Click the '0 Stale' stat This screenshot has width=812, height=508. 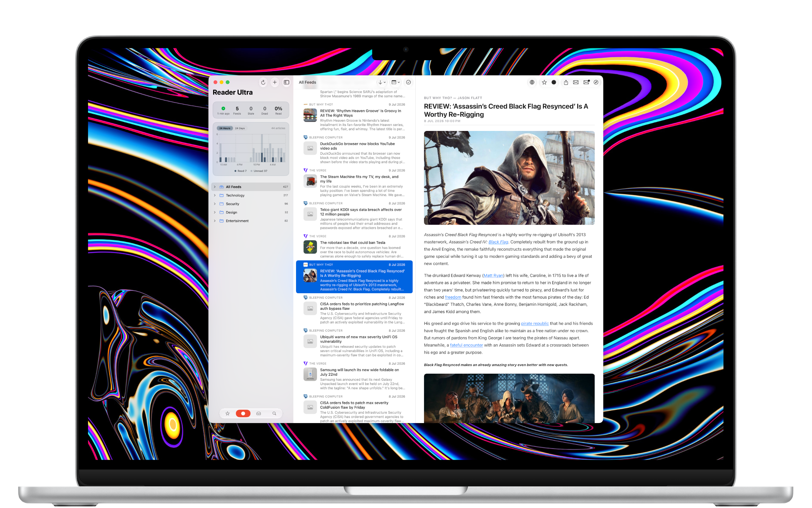(251, 110)
